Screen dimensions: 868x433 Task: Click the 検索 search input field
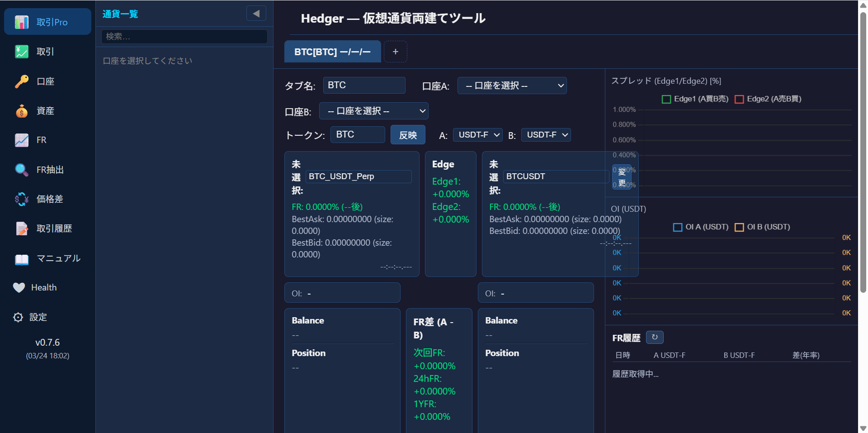[x=184, y=37]
